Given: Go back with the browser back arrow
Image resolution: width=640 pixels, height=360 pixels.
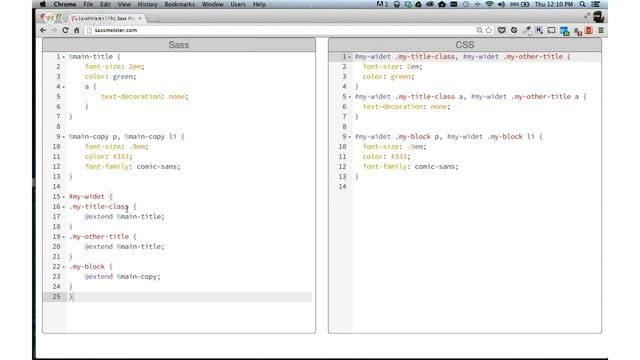Looking at the screenshot, I should pyautogui.click(x=43, y=30).
